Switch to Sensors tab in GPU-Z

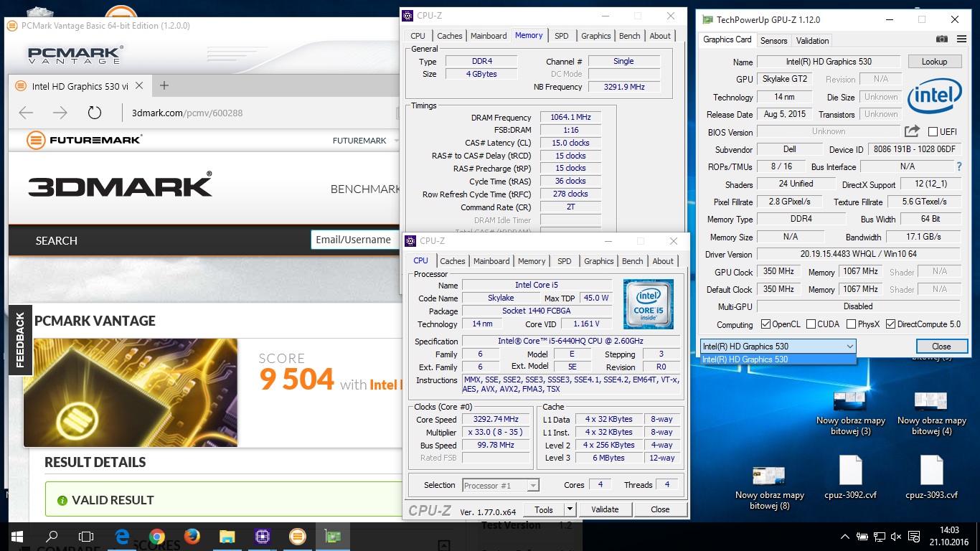tap(773, 41)
